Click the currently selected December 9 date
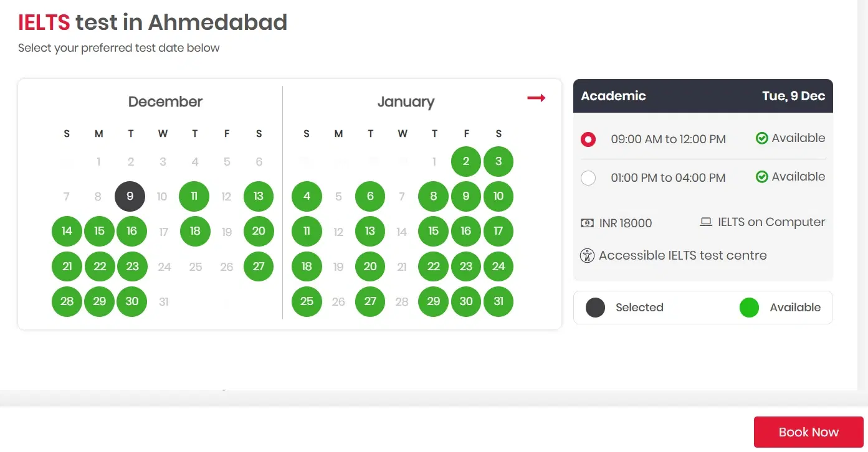This screenshot has width=868, height=452. coord(130,196)
